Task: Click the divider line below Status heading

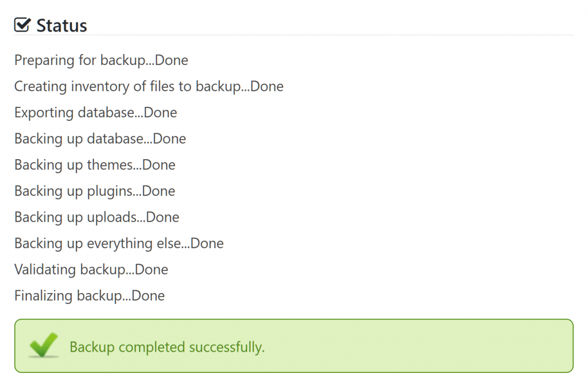Action: point(294,35)
